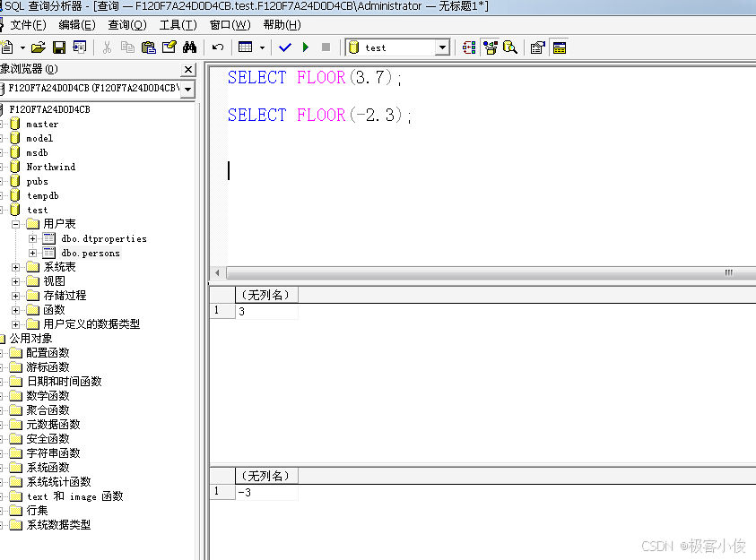Select the model database
The height and width of the screenshot is (560, 756).
(x=39, y=139)
